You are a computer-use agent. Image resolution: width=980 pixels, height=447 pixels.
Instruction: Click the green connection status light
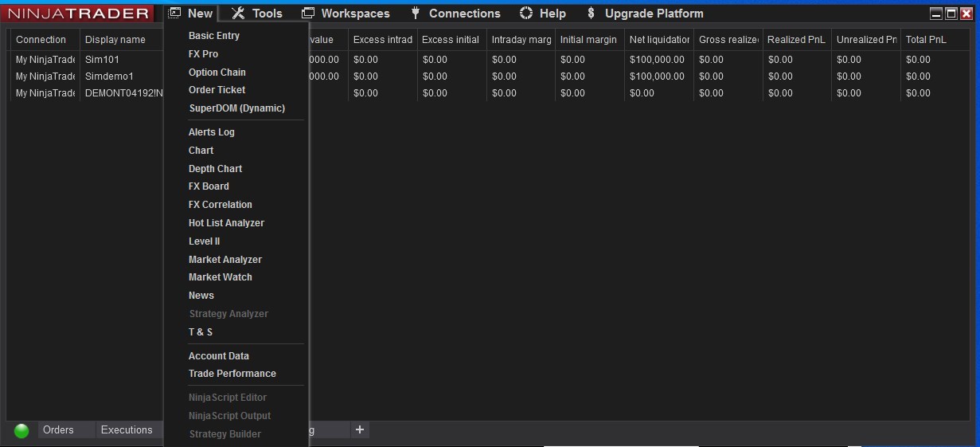21,430
